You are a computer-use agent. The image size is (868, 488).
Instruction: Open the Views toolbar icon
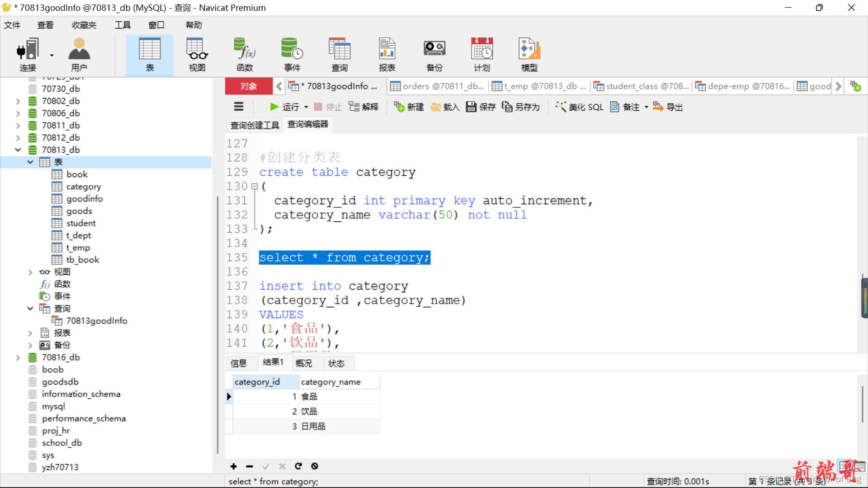[x=197, y=55]
